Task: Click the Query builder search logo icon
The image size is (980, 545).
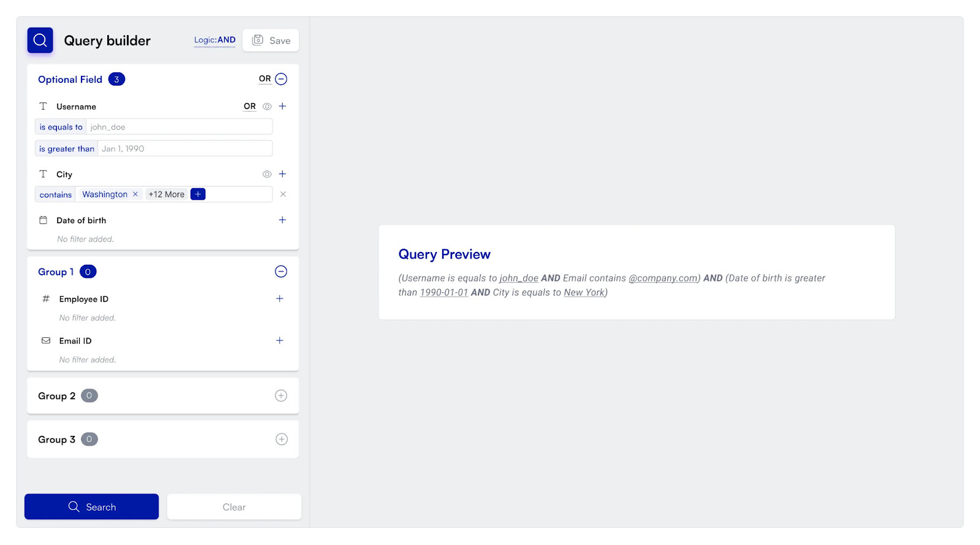Action: point(40,40)
